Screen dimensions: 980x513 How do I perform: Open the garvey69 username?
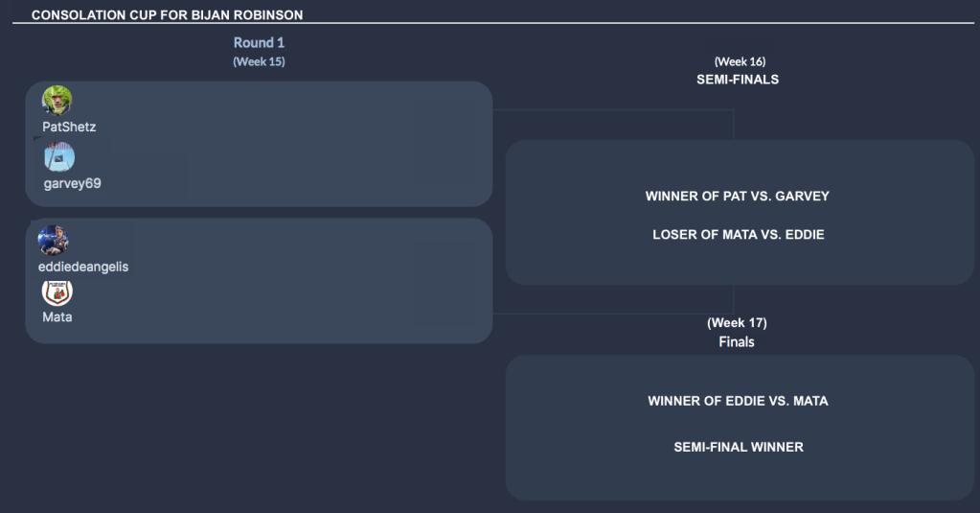click(72, 183)
